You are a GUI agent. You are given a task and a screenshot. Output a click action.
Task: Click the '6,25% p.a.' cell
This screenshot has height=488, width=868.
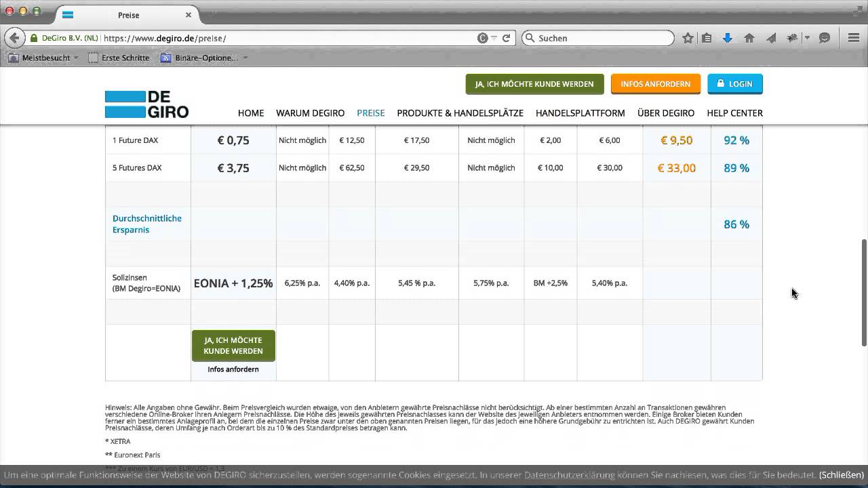(x=302, y=283)
